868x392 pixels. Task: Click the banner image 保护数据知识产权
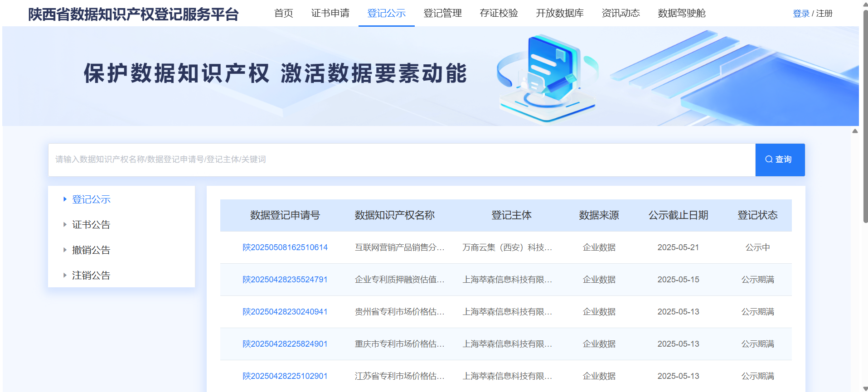pos(431,76)
